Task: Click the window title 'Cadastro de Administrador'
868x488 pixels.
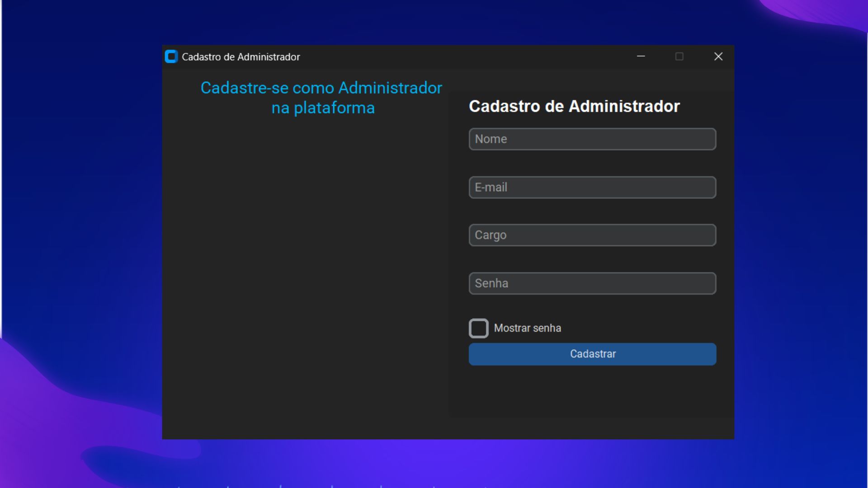Action: [x=241, y=57]
